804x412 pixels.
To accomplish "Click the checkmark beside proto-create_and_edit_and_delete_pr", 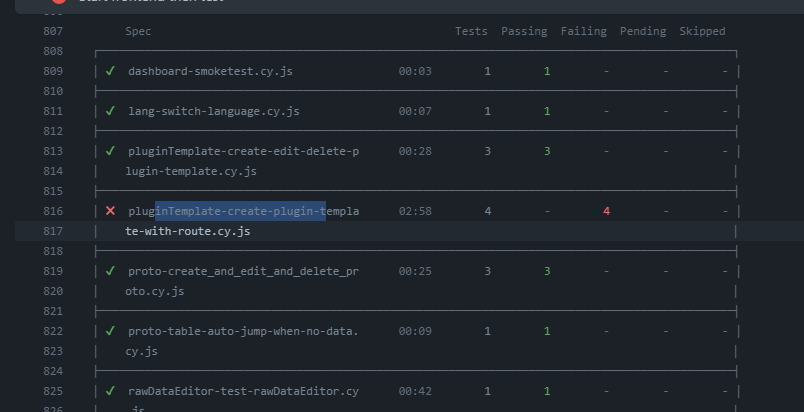I will (x=110, y=271).
